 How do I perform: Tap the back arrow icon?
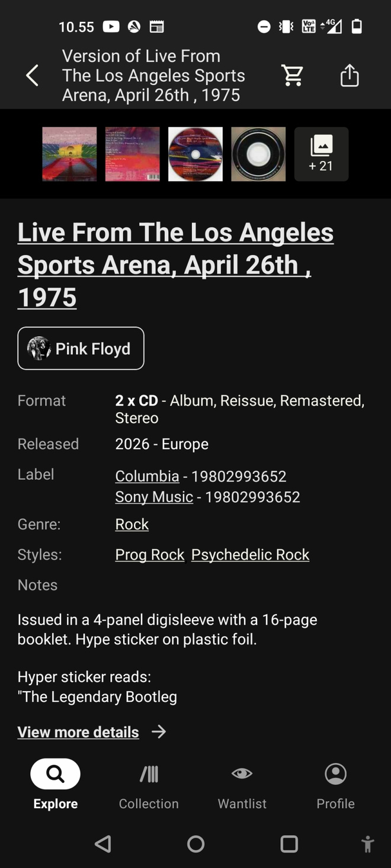32,76
